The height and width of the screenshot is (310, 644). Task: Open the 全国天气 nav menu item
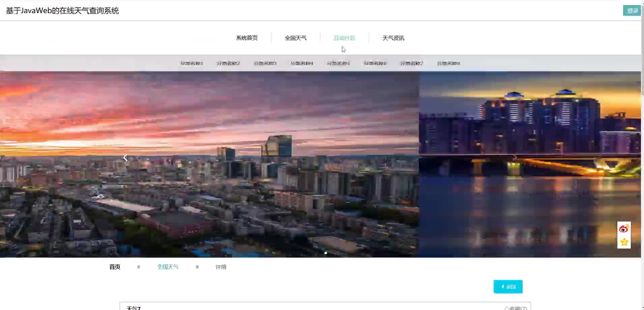point(296,38)
